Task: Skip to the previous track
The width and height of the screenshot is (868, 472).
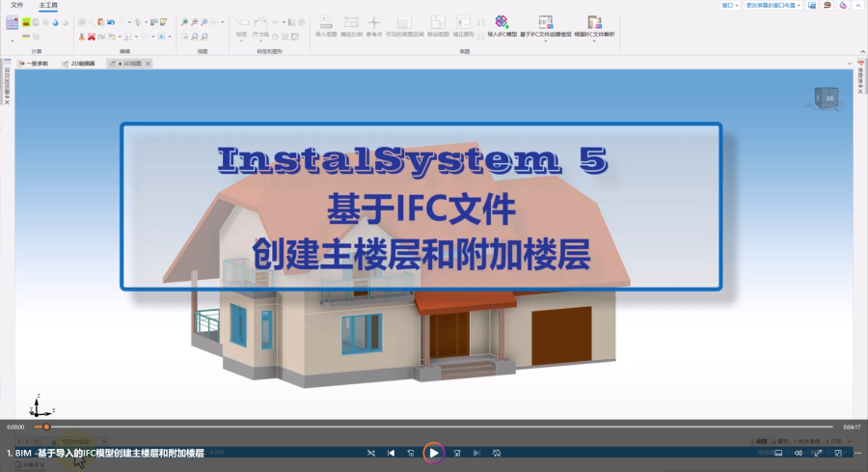Action: [392, 453]
